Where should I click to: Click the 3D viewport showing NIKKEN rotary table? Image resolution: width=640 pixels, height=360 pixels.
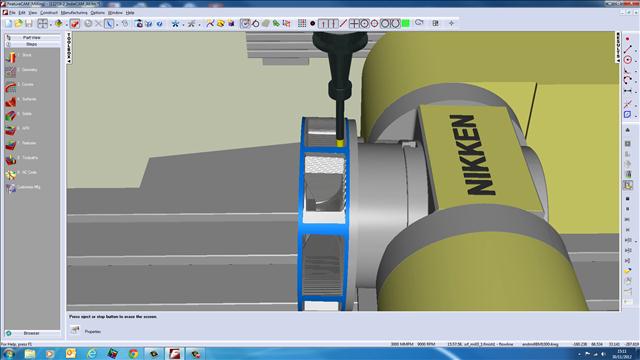(x=343, y=171)
